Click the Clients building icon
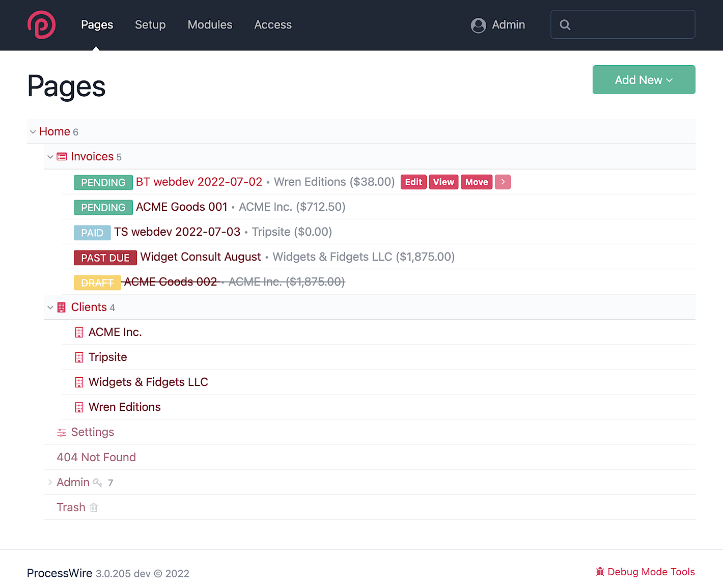Screen dimensions: 723x588 pyautogui.click(x=62, y=307)
